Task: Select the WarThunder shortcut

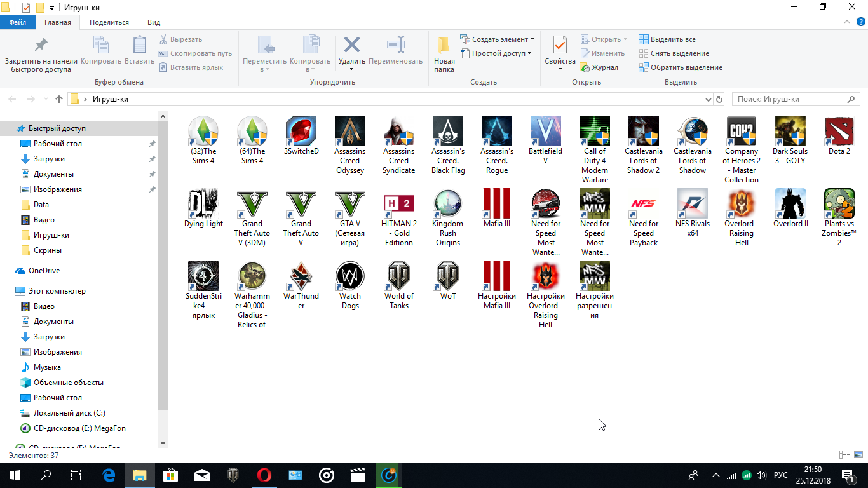Action: point(301,285)
